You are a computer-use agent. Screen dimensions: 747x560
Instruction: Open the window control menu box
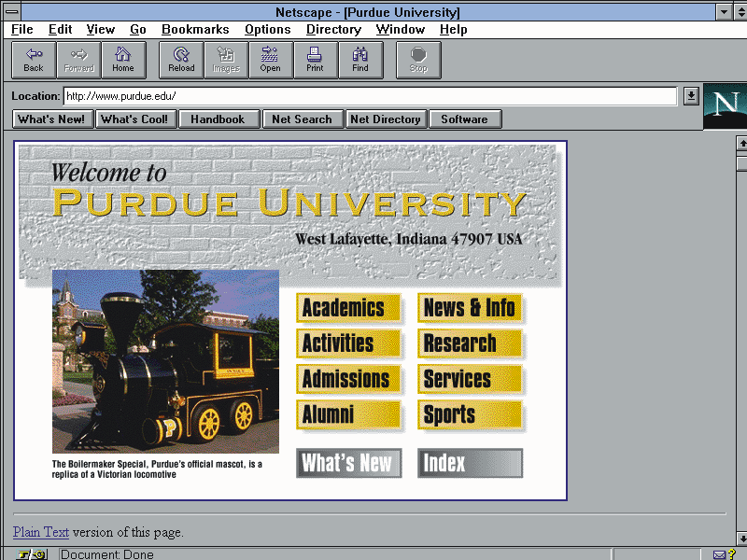(x=12, y=11)
